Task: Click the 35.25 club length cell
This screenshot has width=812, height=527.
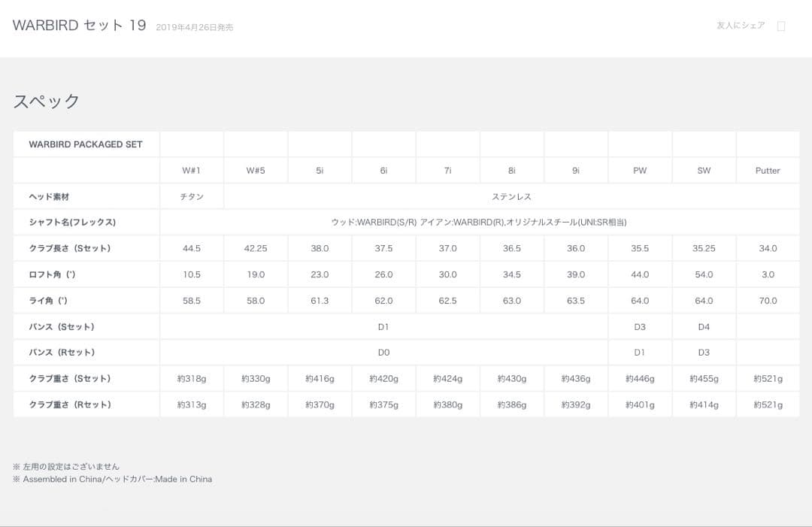Action: [704, 249]
